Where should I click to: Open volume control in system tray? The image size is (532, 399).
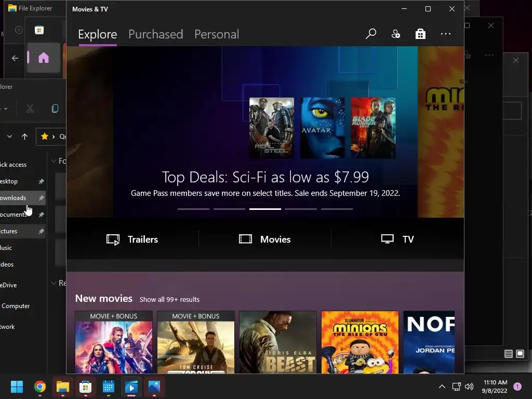point(469,387)
